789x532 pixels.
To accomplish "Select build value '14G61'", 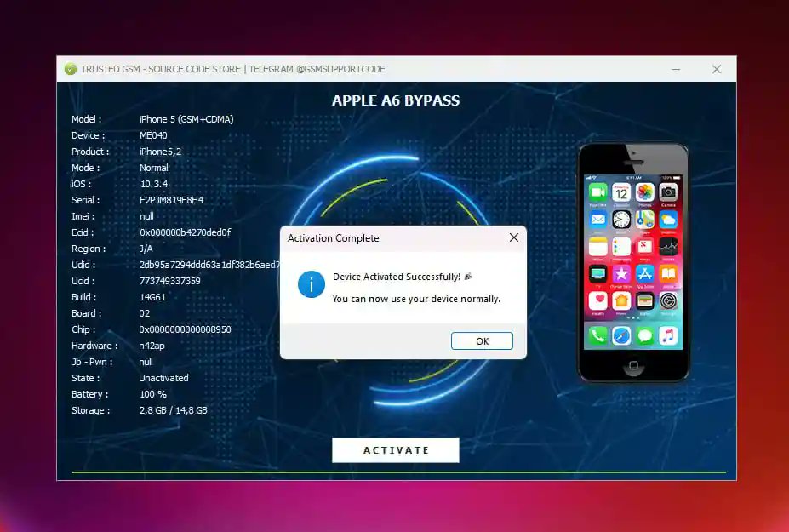I will tap(152, 297).
